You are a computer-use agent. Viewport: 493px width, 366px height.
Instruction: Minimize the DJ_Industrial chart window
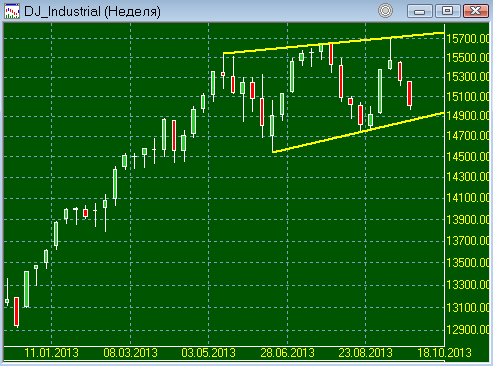pos(420,11)
